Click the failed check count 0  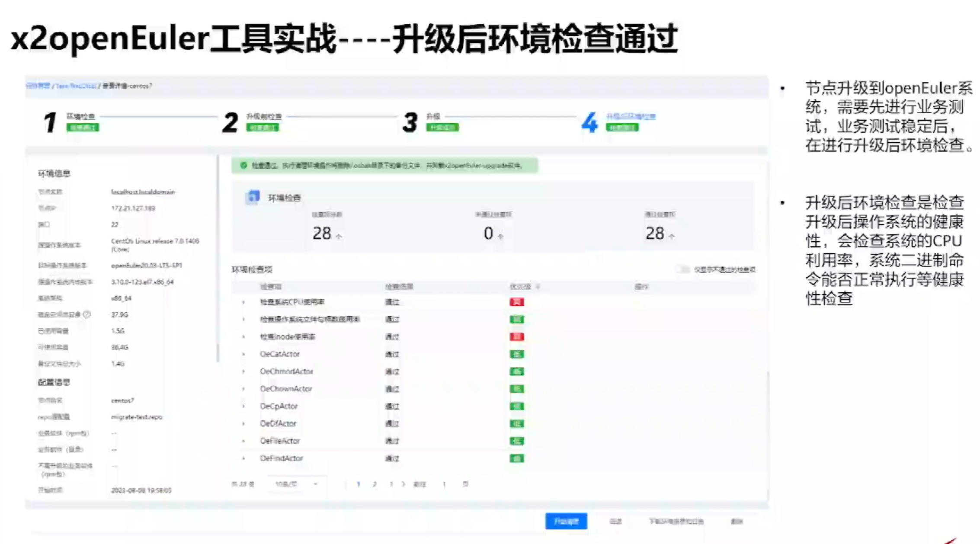pos(488,234)
